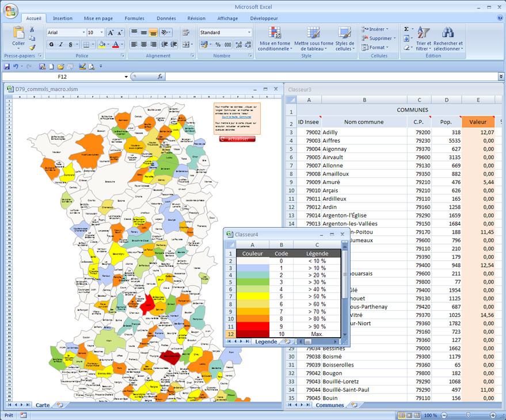The image size is (506, 420).
Task: Toggle Italic (I) formatting
Action: click(60, 44)
